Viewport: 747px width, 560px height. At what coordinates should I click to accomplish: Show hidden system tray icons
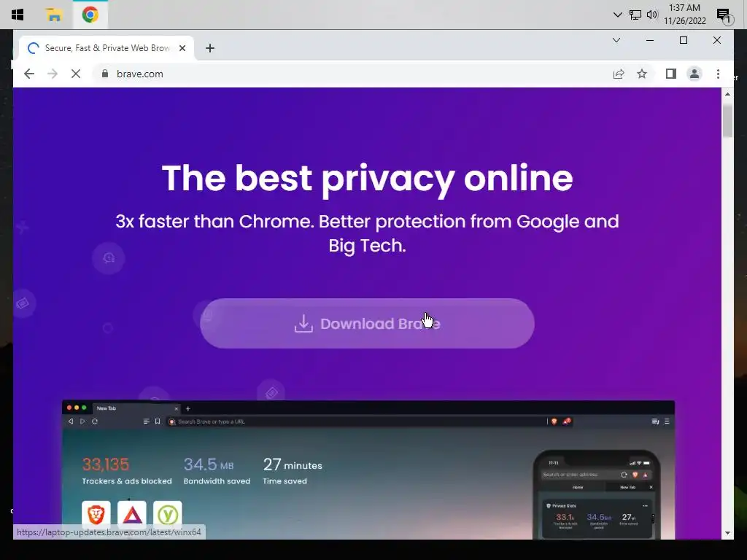click(617, 15)
